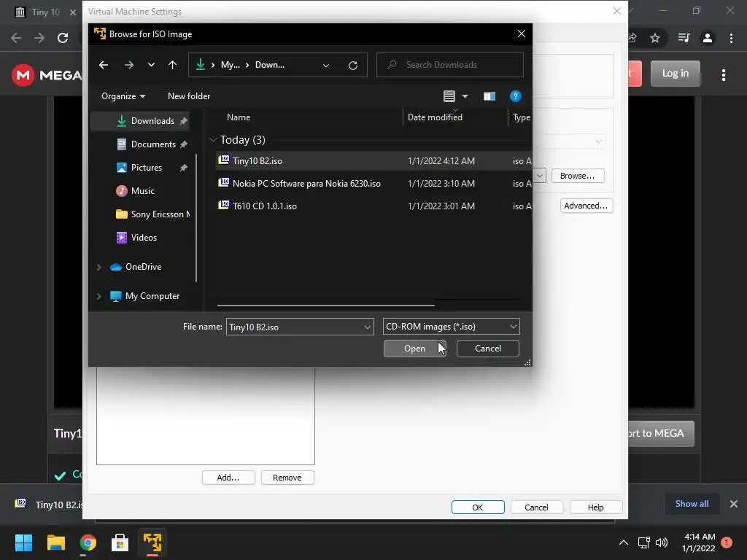The image size is (747, 560).
Task: Bookmark the page with the star icon
Action: coord(655,38)
